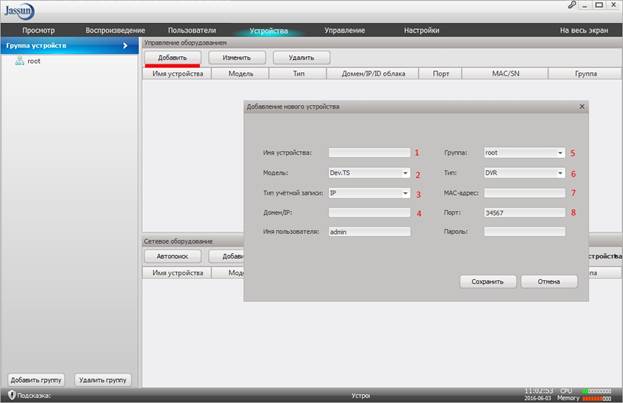Image resolution: width=623 pixels, height=403 pixels.
Task: Close the add new device dialog
Action: (582, 107)
